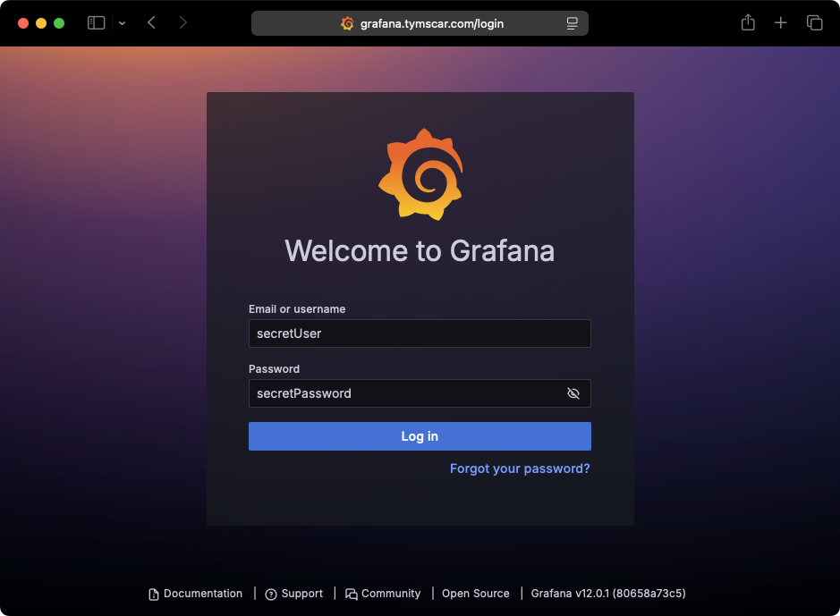Minimize the window with yellow button
This screenshot has height=616, width=840.
pyautogui.click(x=41, y=23)
